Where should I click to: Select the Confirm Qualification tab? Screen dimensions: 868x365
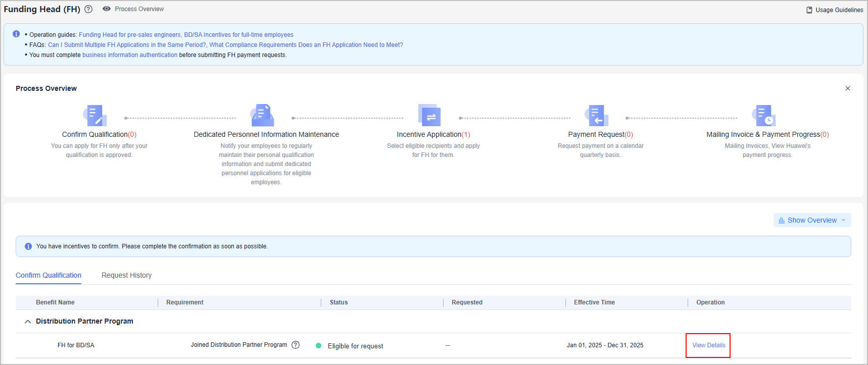point(49,275)
